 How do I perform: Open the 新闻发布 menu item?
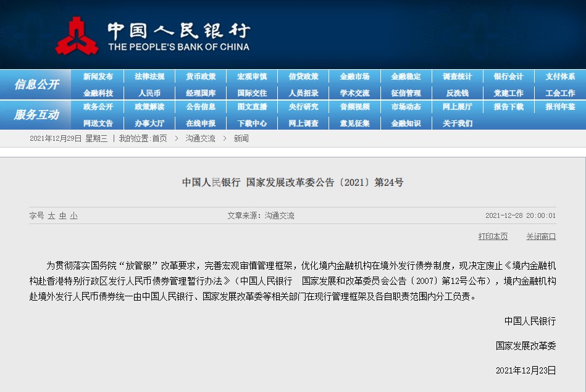tap(98, 77)
